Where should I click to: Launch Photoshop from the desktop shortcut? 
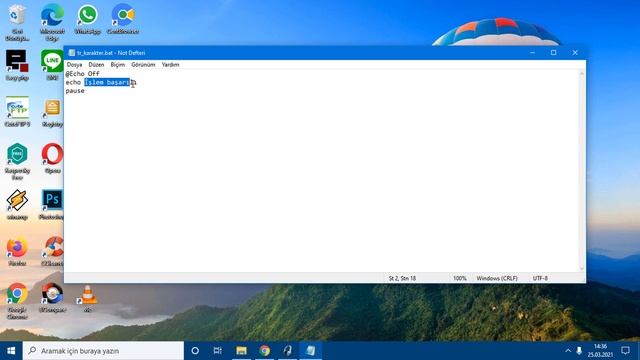[x=52, y=205]
